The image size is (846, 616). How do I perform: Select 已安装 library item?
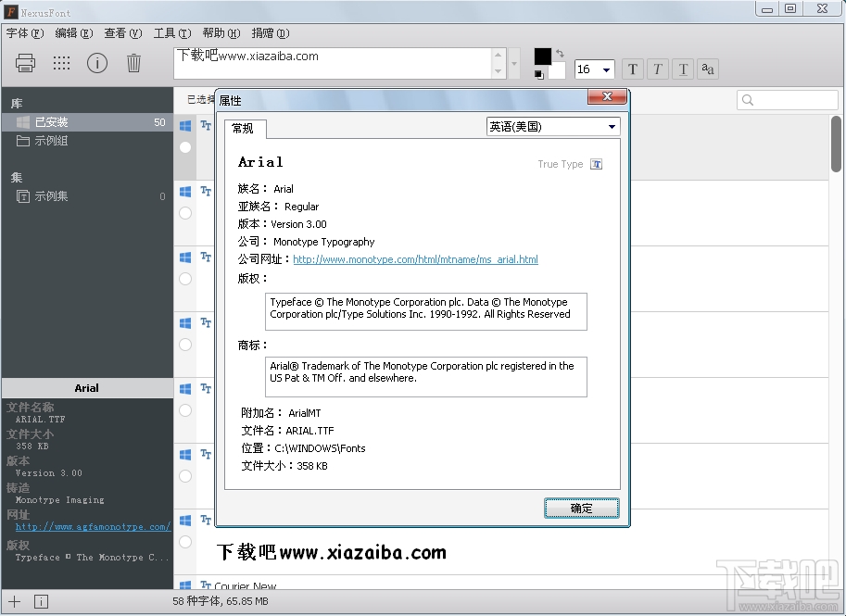pyautogui.click(x=87, y=122)
